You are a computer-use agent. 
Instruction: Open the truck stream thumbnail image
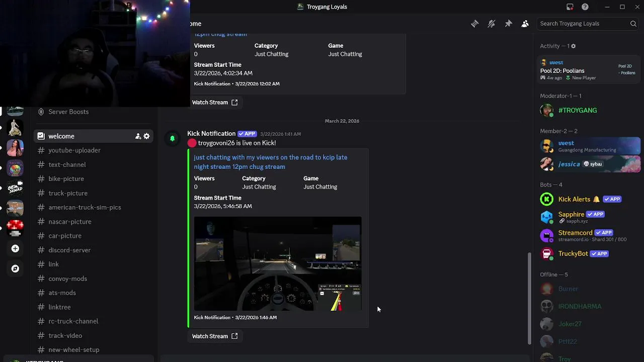[x=278, y=263]
